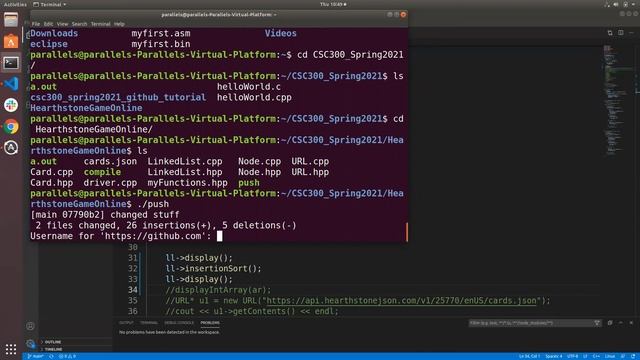
Task: Click on ll->insertionSort(); line in editor
Action: tap(213, 269)
